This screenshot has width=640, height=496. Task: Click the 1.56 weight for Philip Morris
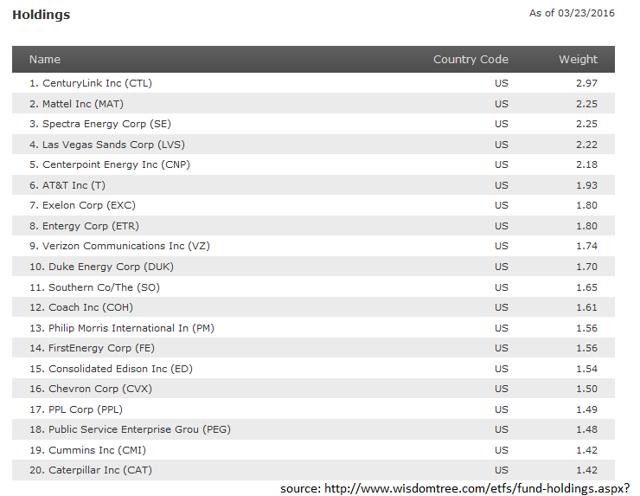[x=587, y=328]
